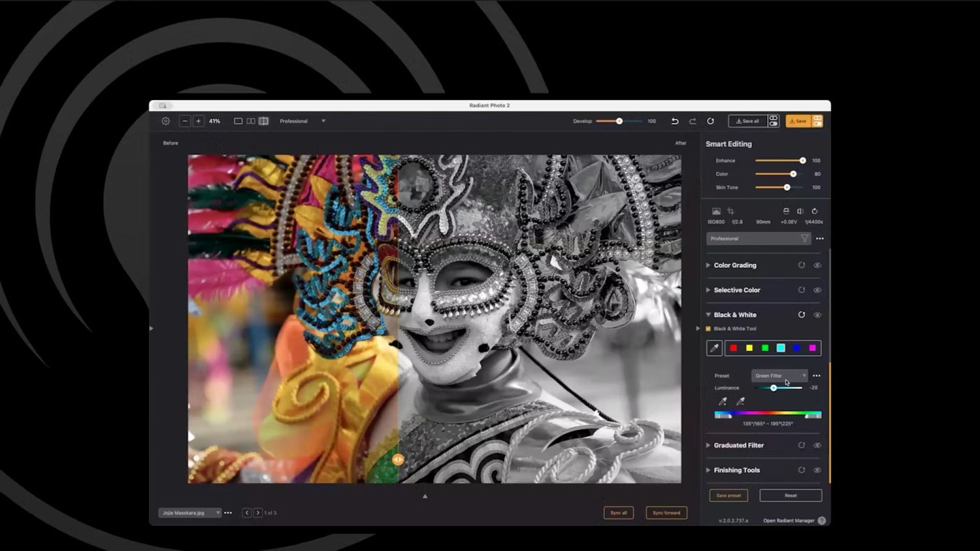This screenshot has width=980, height=551.
Task: Reset the Black & White panel
Action: coord(801,315)
